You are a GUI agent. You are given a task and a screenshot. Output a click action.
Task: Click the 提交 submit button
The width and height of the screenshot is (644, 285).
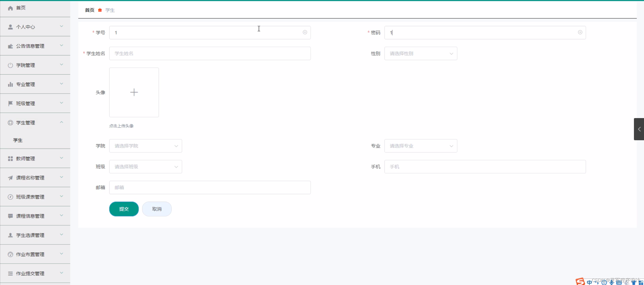124,209
